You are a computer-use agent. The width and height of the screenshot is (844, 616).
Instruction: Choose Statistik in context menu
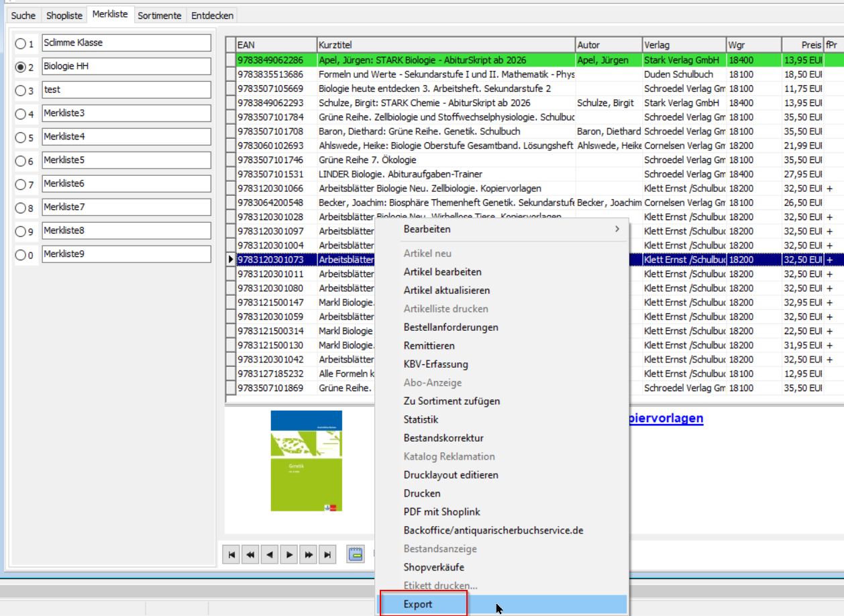[x=501, y=419]
